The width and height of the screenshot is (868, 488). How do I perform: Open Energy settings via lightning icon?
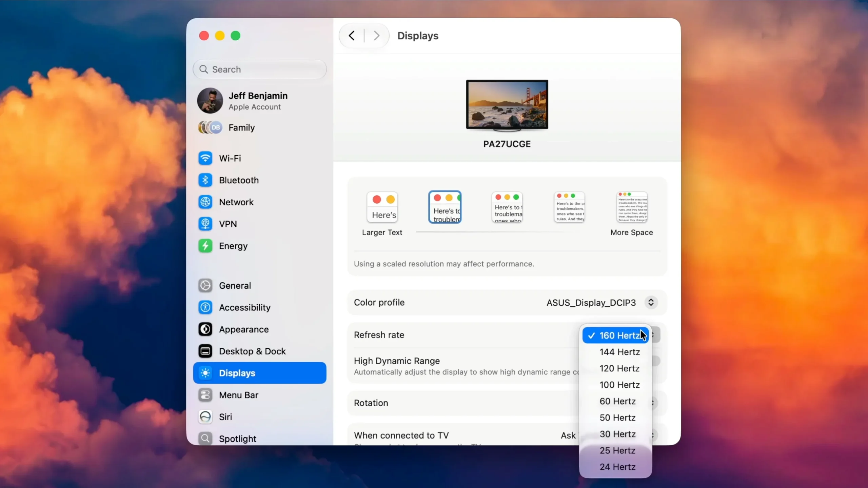click(205, 246)
